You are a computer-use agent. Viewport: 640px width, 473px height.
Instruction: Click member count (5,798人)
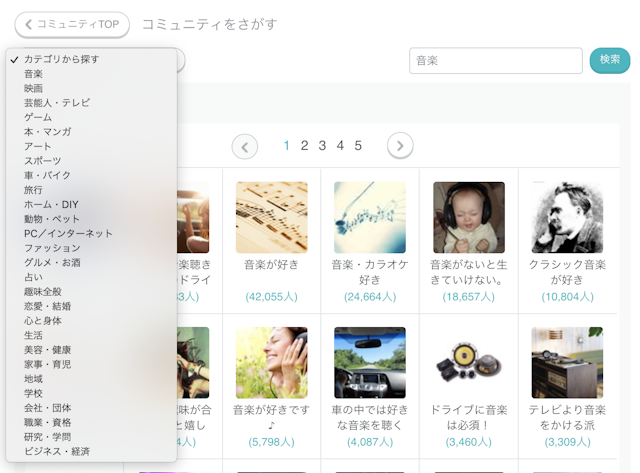coord(271,442)
